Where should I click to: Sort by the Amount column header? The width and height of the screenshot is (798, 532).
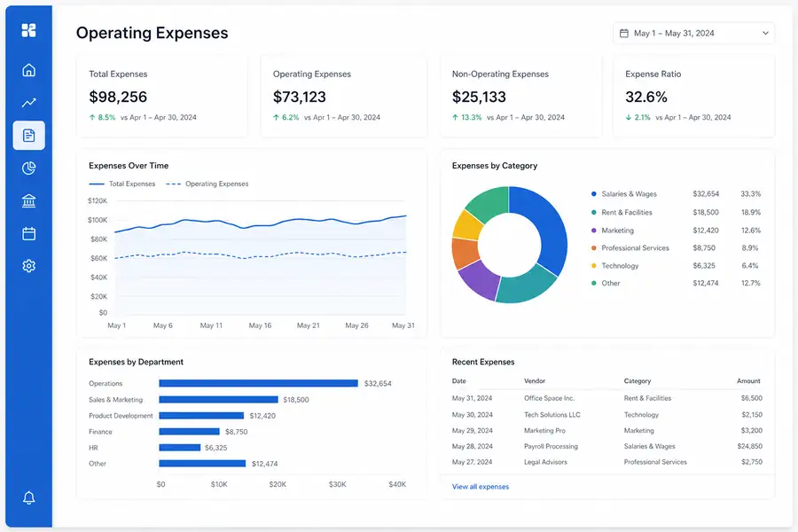tap(748, 380)
